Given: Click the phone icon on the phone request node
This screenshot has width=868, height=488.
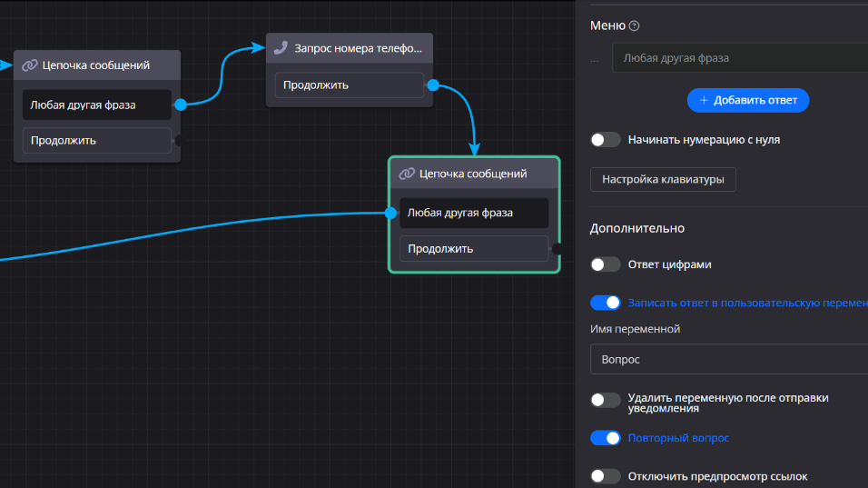Looking at the screenshot, I should click(281, 47).
